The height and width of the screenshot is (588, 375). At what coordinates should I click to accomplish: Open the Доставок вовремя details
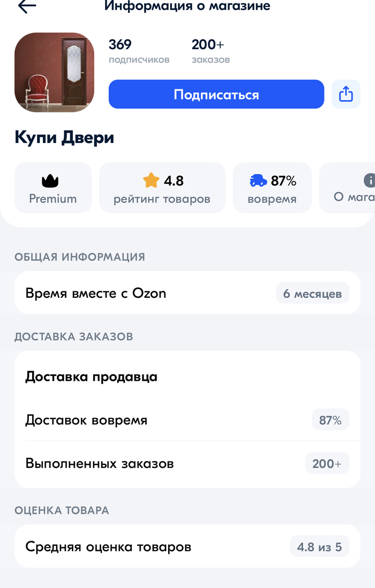pos(187,420)
